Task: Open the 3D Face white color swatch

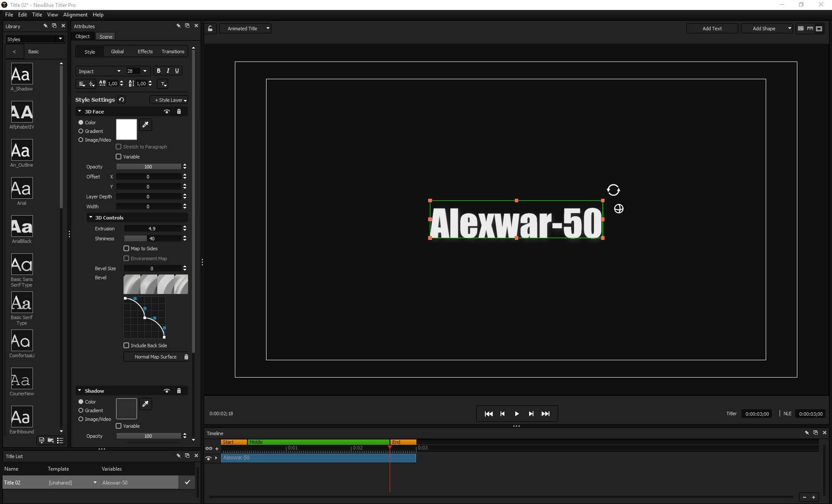Action: coord(127,129)
